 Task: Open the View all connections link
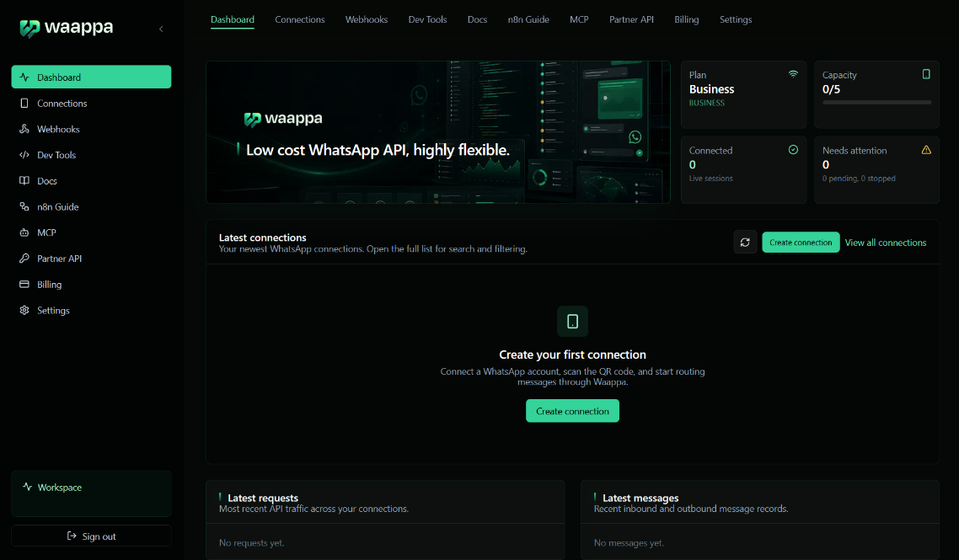point(886,243)
